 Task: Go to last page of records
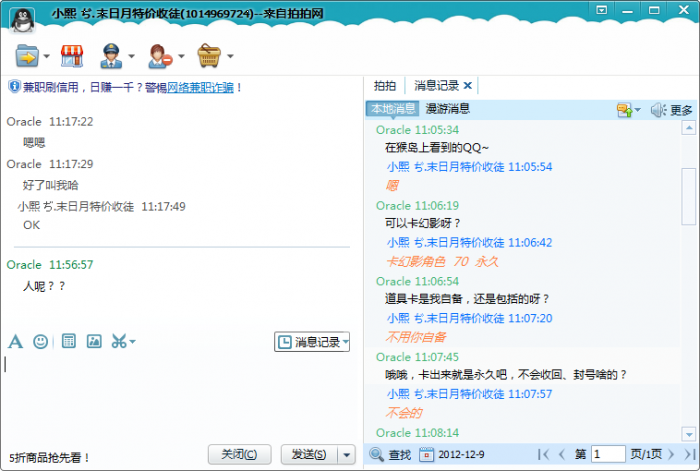(x=690, y=454)
